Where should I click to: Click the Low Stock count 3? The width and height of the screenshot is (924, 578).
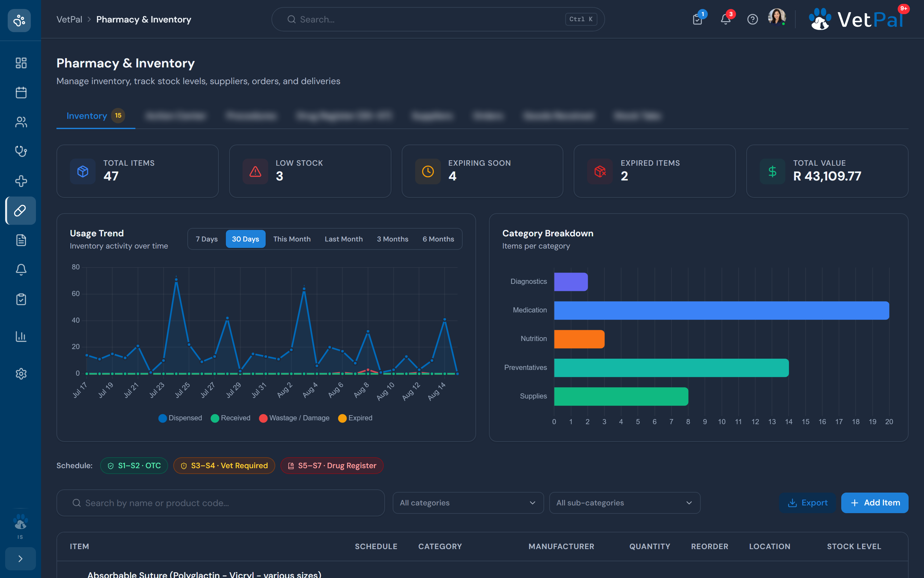click(x=279, y=176)
